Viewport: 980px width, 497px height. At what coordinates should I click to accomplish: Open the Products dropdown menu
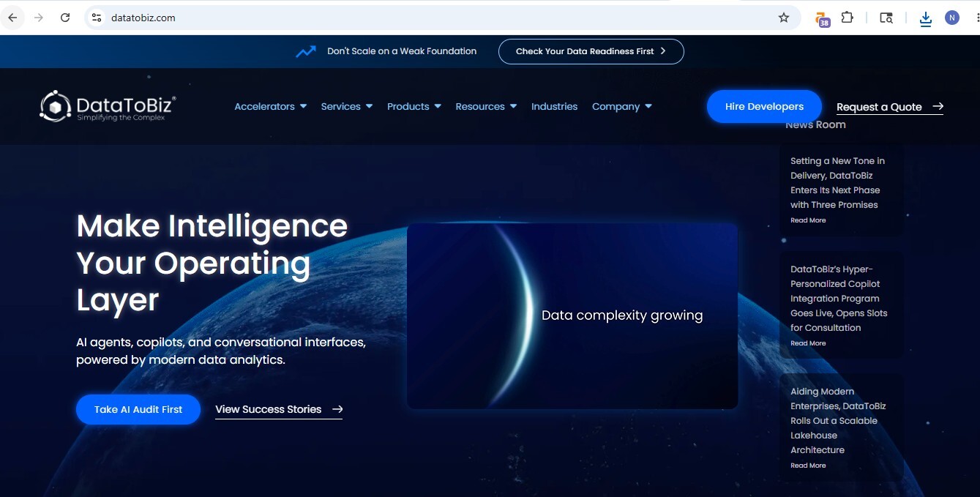coord(414,107)
